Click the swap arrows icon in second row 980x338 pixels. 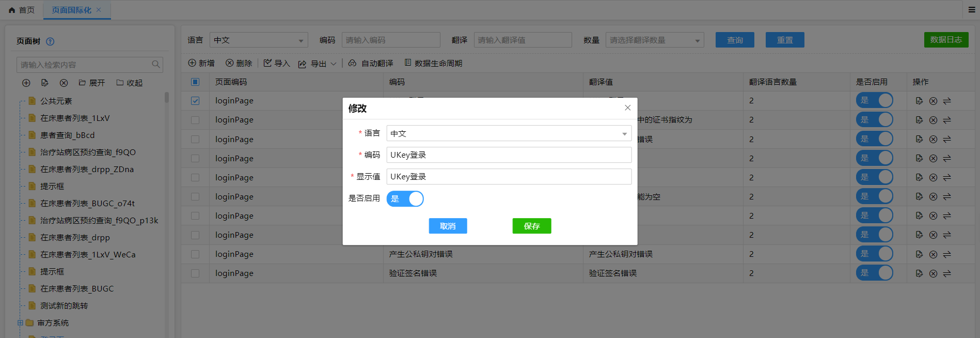(947, 120)
